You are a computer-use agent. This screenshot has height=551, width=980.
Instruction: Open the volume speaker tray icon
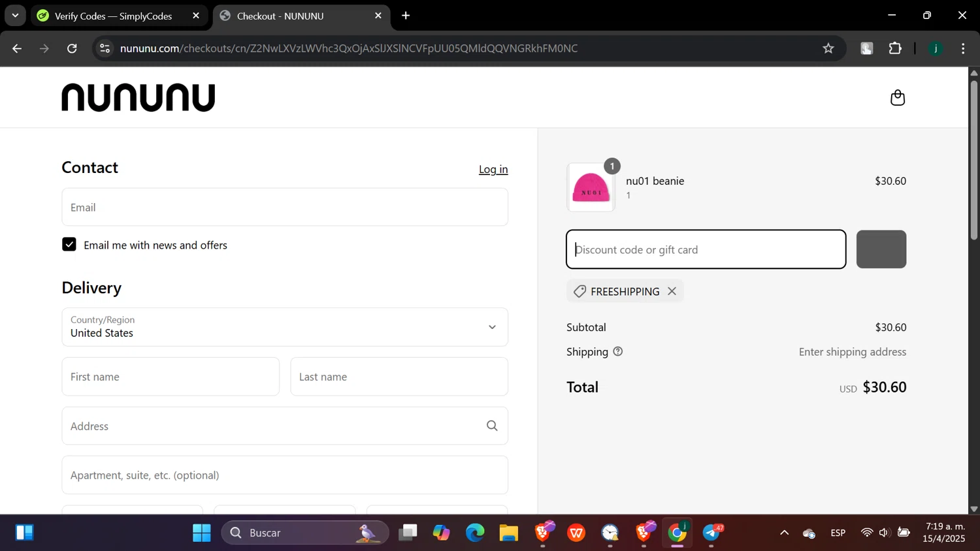pos(885,533)
